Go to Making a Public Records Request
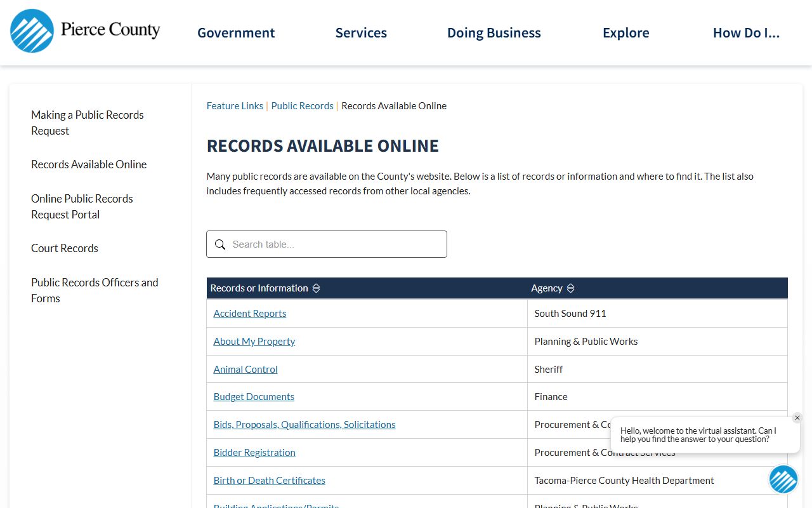Image resolution: width=812 pixels, height=508 pixels. click(x=88, y=123)
